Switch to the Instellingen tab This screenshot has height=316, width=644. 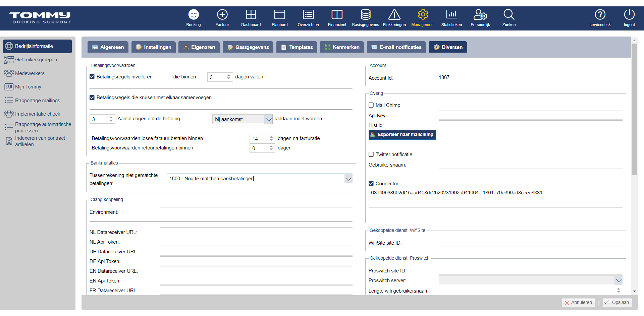point(154,47)
